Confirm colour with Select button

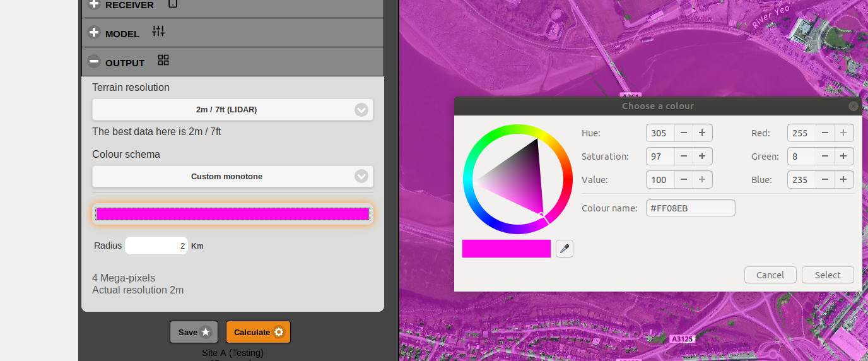[x=827, y=275]
